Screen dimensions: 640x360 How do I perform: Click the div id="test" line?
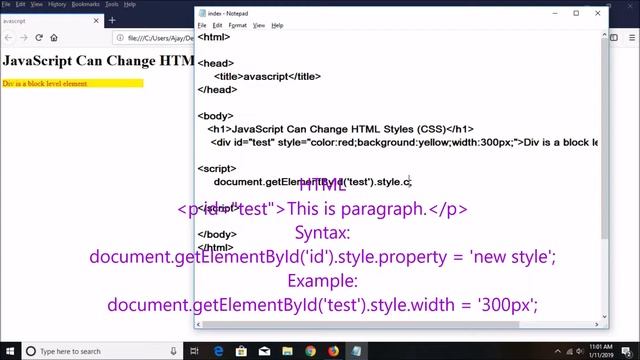(404, 142)
